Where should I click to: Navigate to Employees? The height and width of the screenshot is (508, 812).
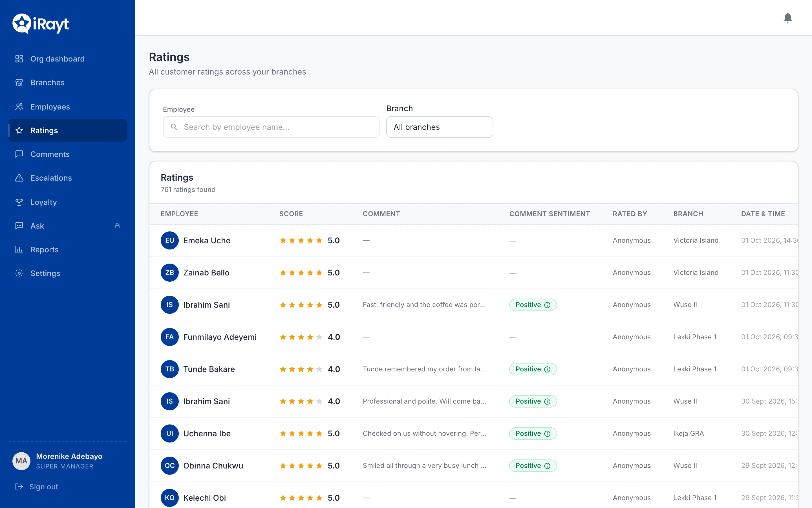pos(67,106)
